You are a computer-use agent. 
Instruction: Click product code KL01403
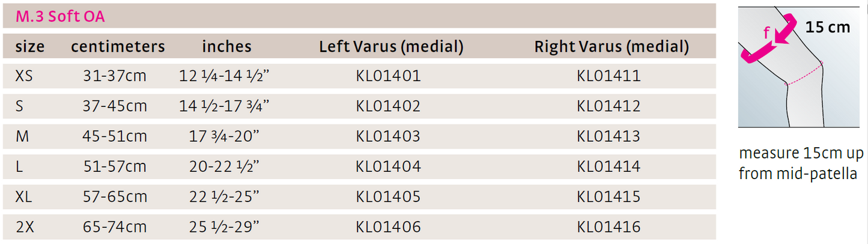388,136
